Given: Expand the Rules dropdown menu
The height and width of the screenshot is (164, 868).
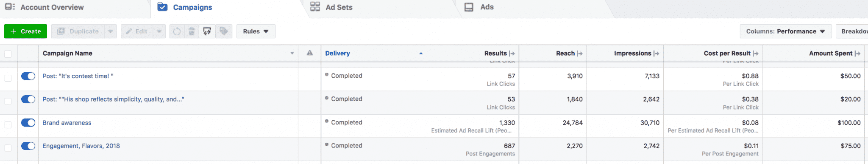Looking at the screenshot, I should click(x=256, y=31).
